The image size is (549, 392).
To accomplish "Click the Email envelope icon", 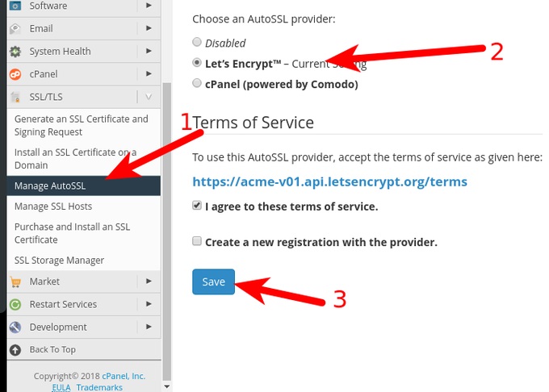I will (15, 28).
